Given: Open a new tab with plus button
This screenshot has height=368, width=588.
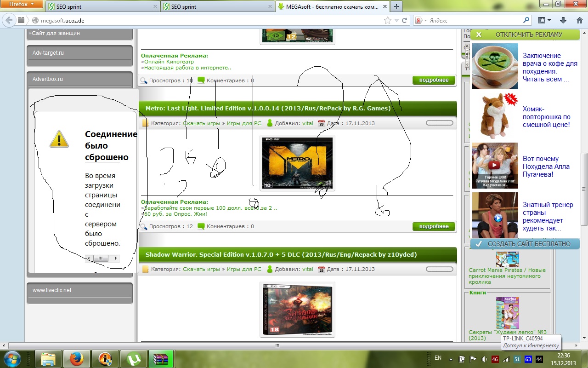Looking at the screenshot, I should [396, 6].
